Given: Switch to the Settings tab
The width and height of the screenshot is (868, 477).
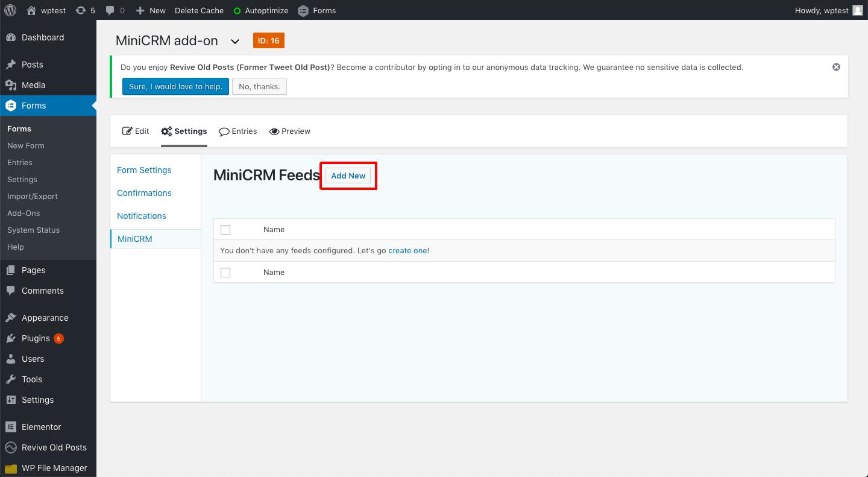Looking at the screenshot, I should pyautogui.click(x=184, y=131).
